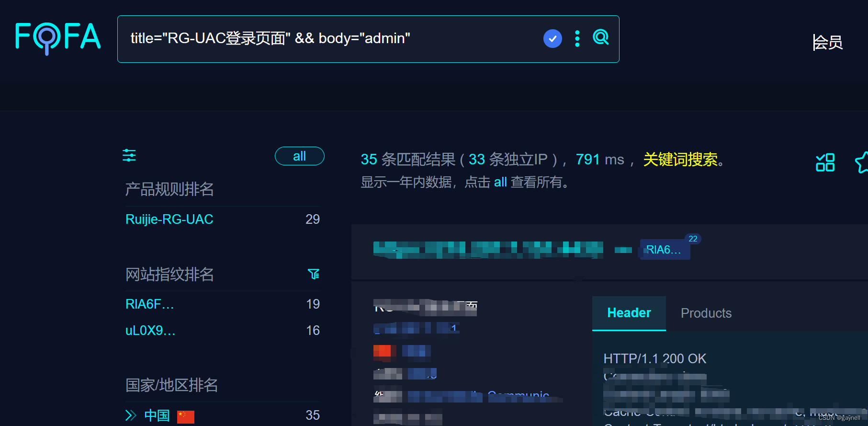Image resolution: width=868 pixels, height=426 pixels.
Task: Select the RIA6F… fingerprint filter
Action: coord(149,304)
